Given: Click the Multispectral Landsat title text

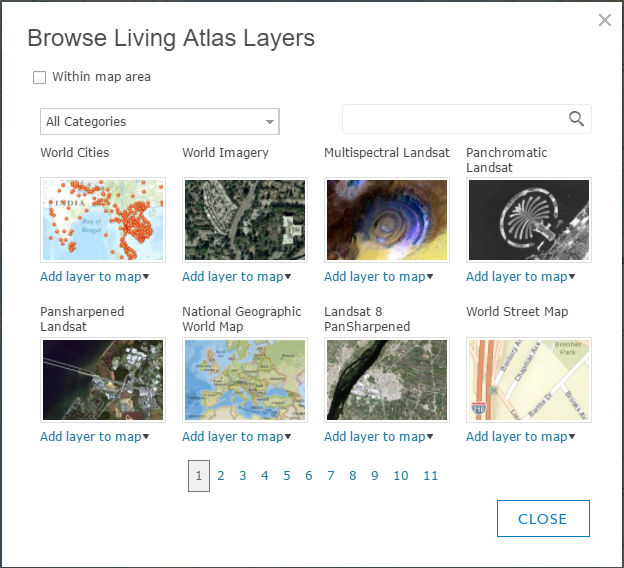Looking at the screenshot, I should point(387,153).
